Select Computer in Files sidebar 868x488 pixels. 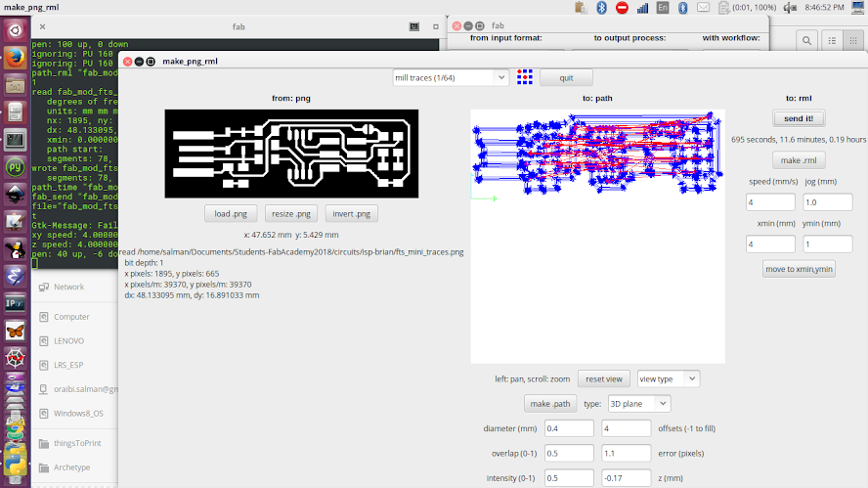click(71, 317)
